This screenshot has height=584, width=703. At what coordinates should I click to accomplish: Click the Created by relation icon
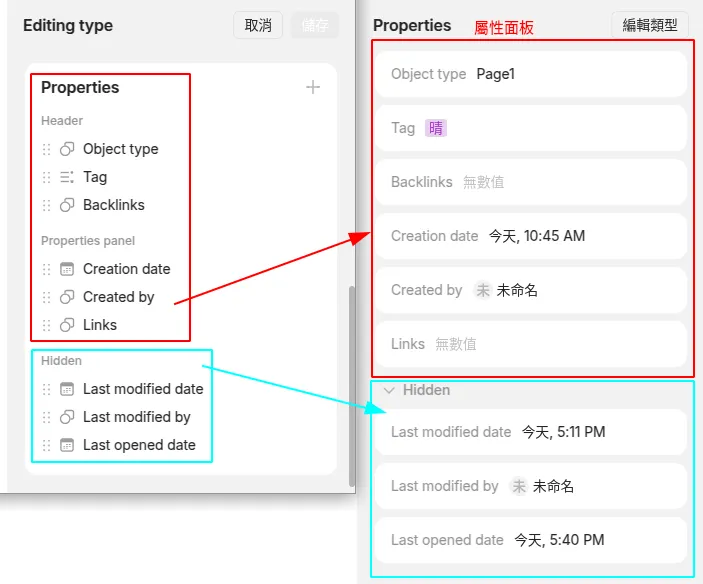tap(67, 297)
